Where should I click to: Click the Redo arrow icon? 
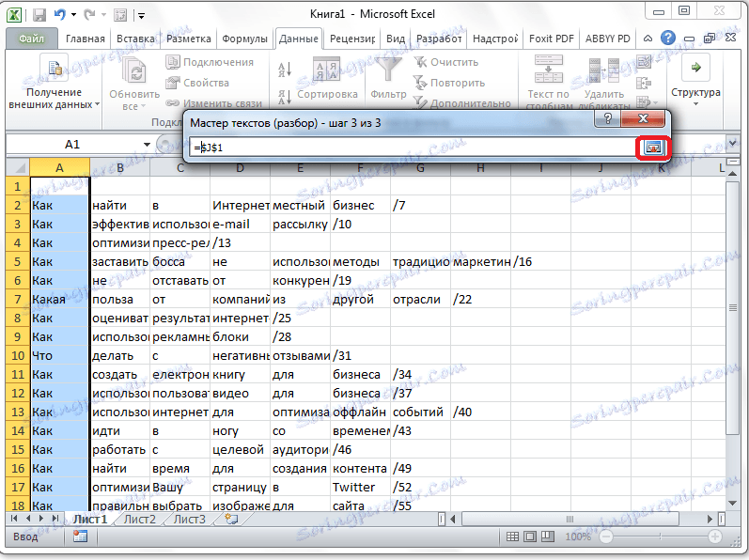(89, 15)
